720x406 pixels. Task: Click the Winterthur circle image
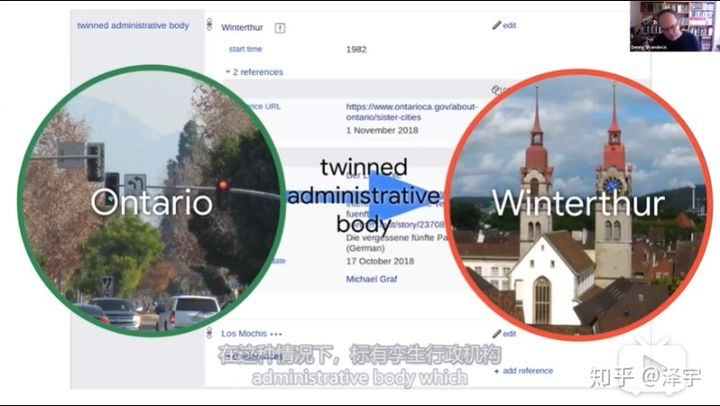578,205
